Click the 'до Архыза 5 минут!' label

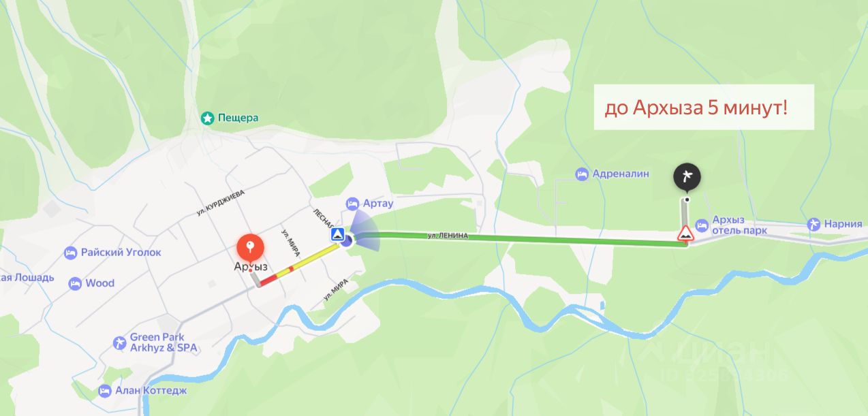[696, 108]
